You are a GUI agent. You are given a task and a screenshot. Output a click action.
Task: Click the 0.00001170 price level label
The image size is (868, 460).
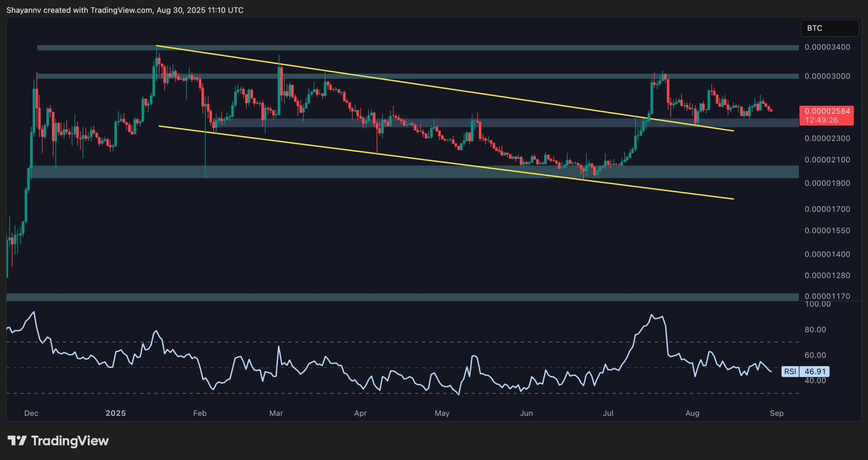tap(827, 296)
